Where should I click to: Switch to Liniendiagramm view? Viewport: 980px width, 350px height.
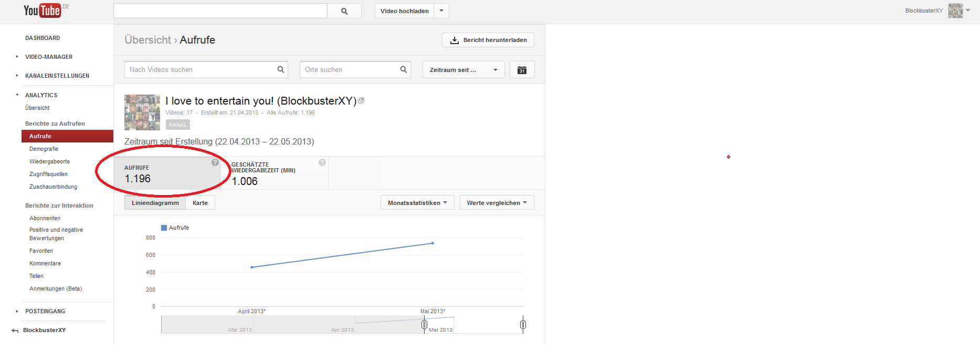pyautogui.click(x=155, y=203)
